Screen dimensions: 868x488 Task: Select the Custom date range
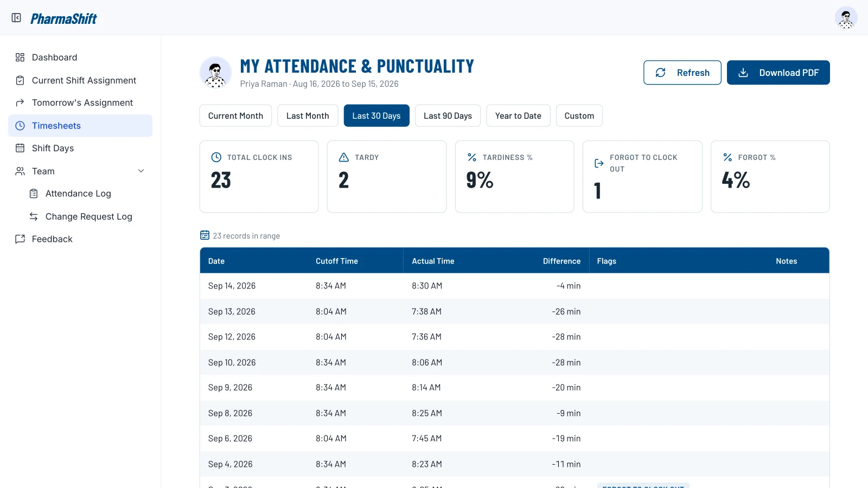click(x=579, y=116)
